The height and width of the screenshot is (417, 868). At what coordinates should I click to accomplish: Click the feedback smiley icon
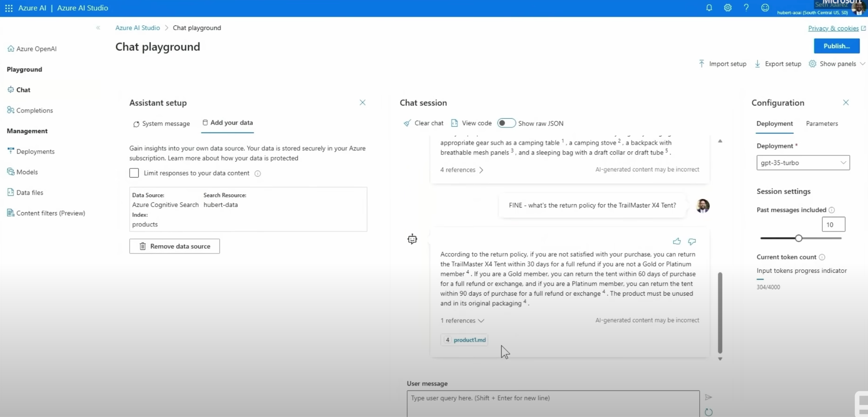tap(765, 8)
